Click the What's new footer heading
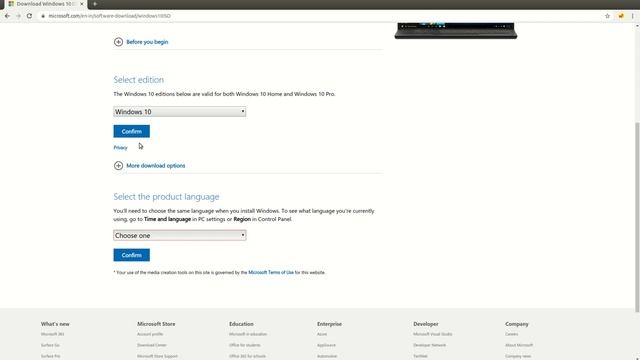This screenshot has width=640, height=360. [55, 324]
